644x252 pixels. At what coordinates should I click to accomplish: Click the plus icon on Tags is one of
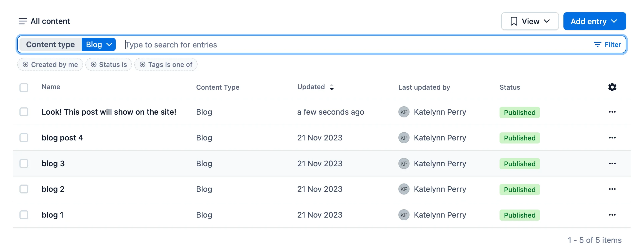(x=143, y=64)
